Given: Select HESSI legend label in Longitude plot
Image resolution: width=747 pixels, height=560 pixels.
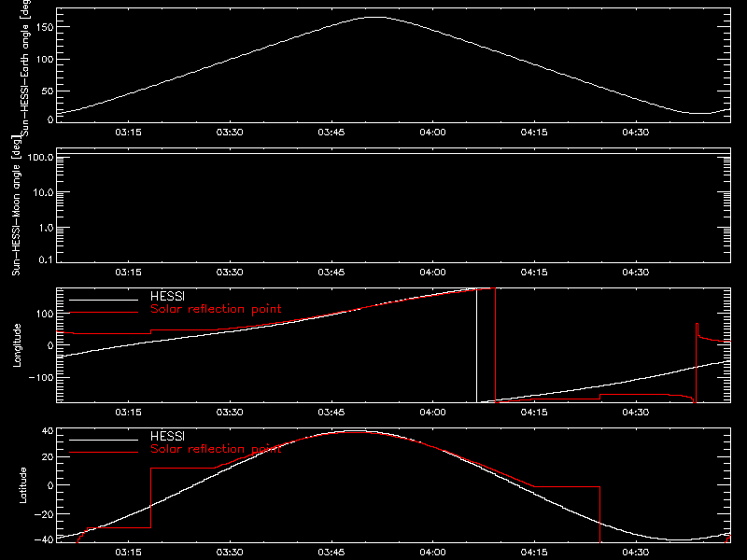Looking at the screenshot, I should (x=167, y=296).
